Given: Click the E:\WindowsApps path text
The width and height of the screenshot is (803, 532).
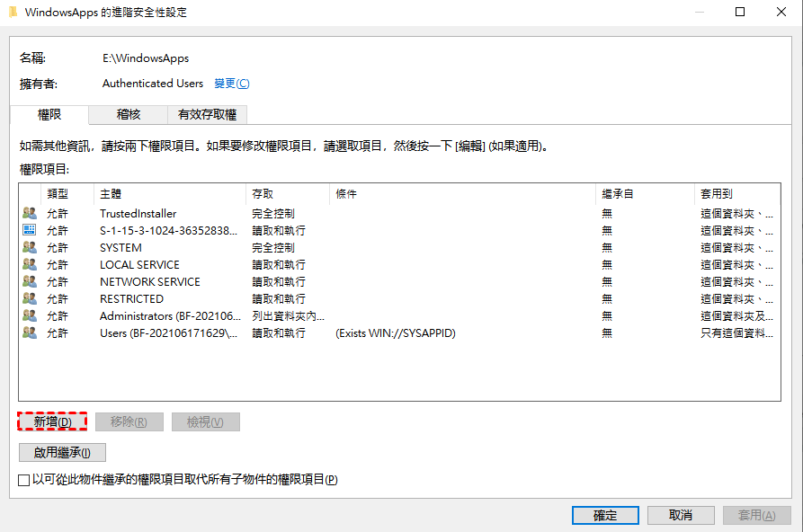Looking at the screenshot, I should [x=146, y=58].
